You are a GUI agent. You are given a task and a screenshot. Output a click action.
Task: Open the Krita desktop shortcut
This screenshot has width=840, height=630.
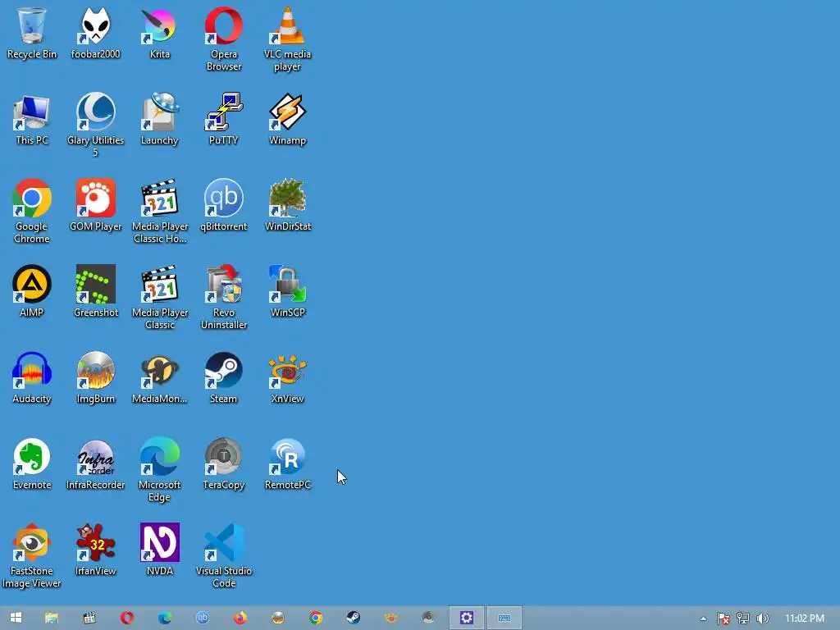pyautogui.click(x=160, y=33)
